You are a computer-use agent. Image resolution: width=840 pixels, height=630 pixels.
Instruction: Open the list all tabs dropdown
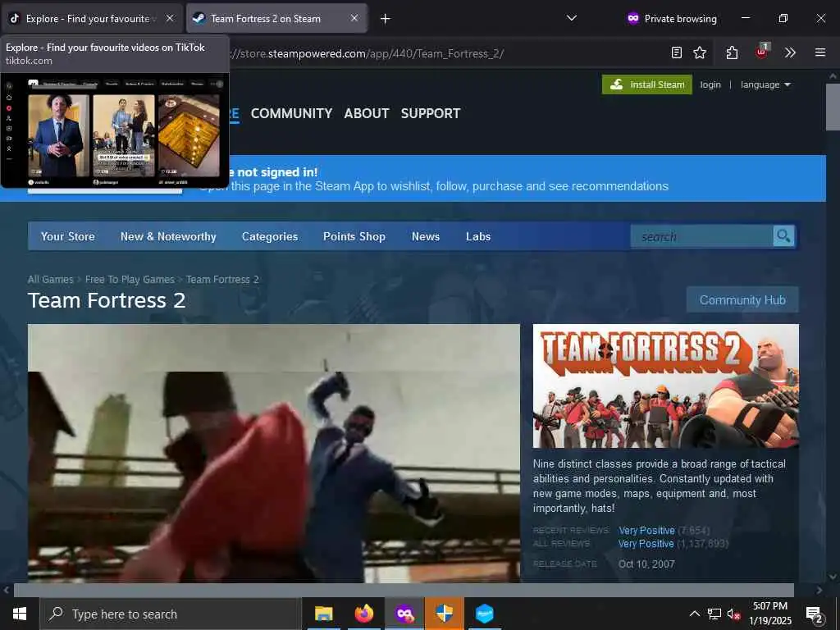coord(572,18)
